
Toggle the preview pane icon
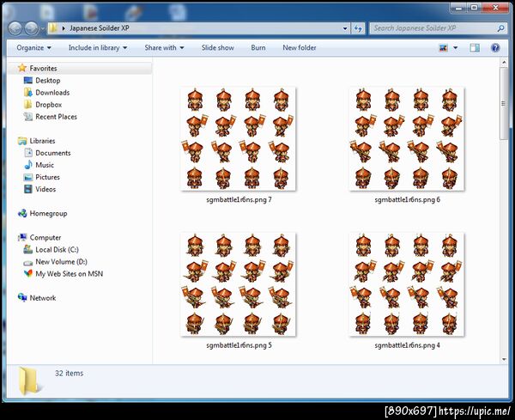(x=475, y=48)
